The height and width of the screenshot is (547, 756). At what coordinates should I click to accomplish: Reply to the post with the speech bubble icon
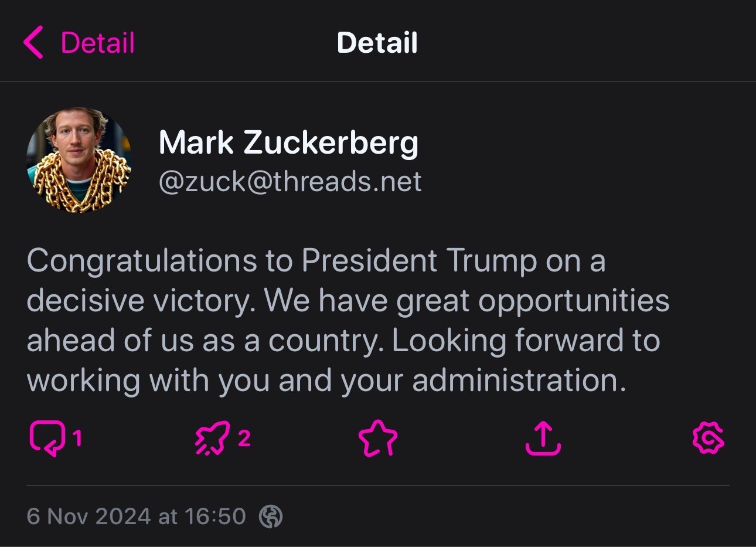(46, 438)
